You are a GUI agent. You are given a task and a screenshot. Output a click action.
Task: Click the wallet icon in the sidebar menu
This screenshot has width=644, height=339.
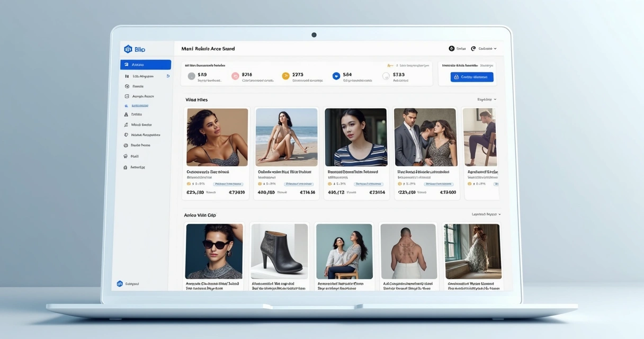pos(127,145)
